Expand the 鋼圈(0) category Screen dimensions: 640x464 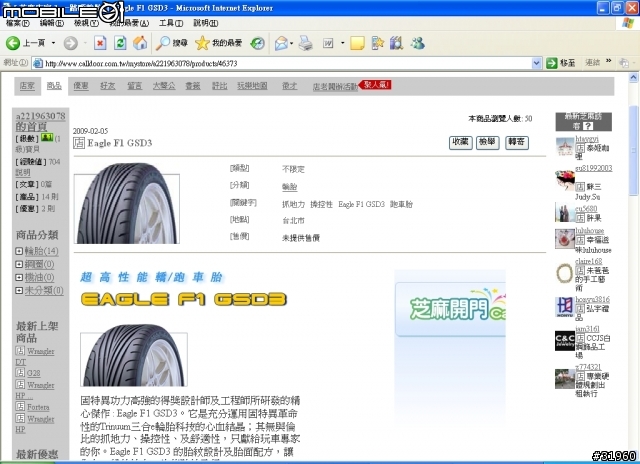[x=19, y=264]
